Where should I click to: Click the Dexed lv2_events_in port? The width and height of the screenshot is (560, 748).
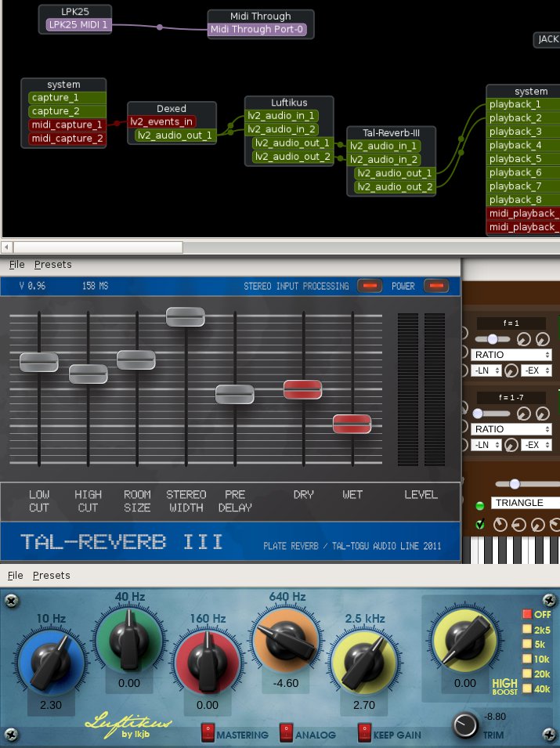[161, 121]
